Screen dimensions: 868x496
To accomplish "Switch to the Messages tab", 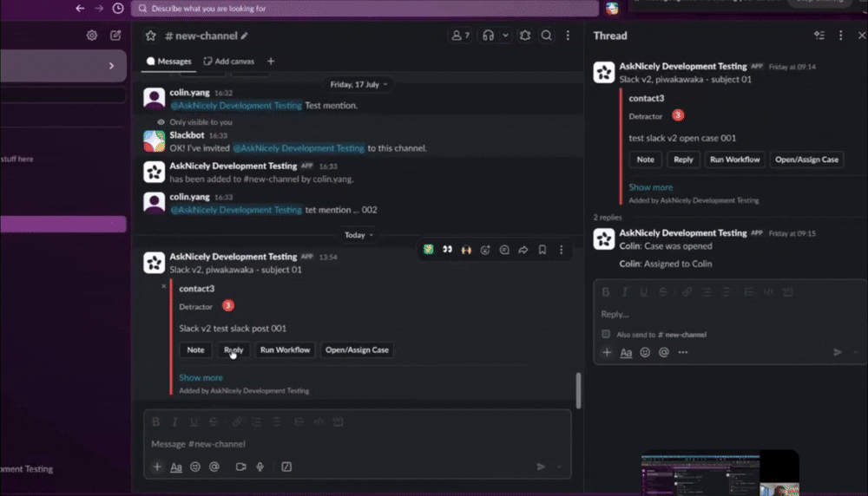I will (169, 62).
